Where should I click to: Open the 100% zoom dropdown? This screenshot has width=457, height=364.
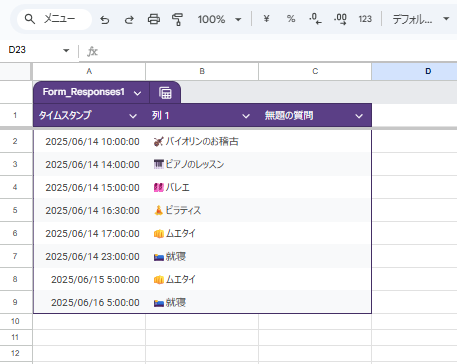219,19
